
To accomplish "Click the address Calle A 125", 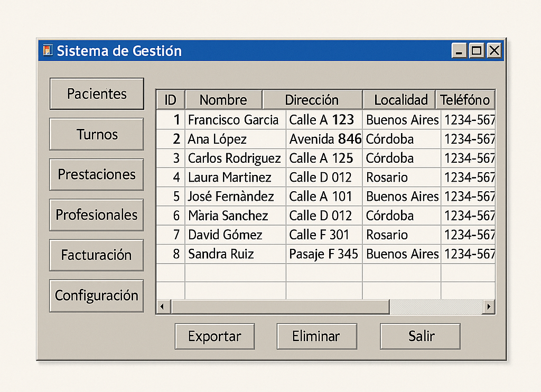I will pos(324,158).
